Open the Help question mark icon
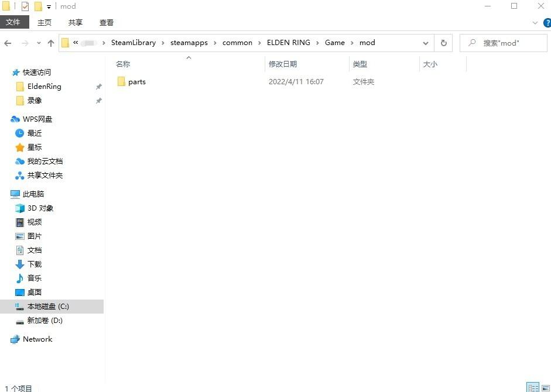The height and width of the screenshot is (392, 551). tap(545, 23)
